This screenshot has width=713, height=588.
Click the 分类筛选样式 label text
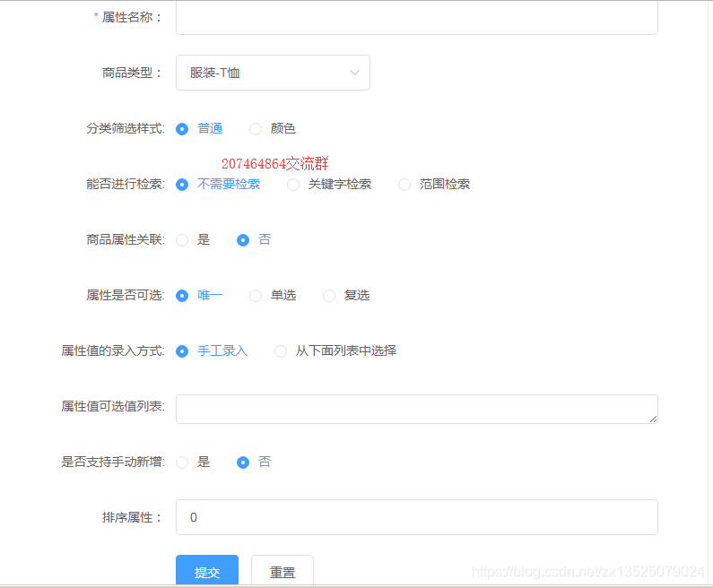(126, 128)
